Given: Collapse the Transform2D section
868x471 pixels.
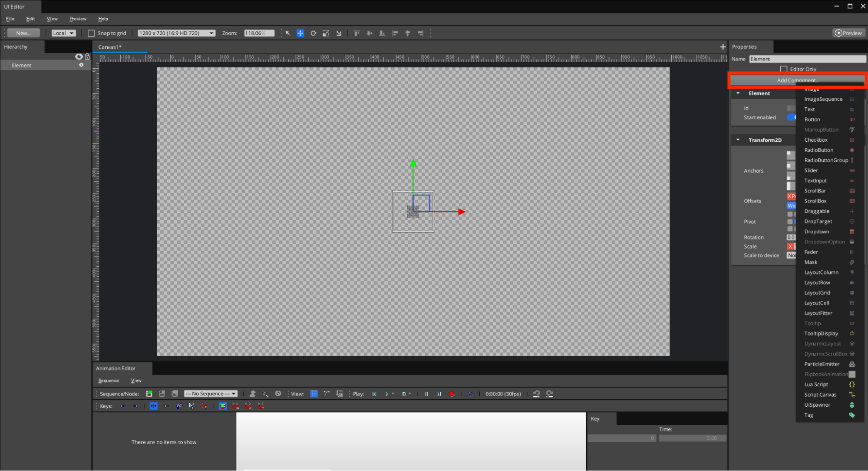Looking at the screenshot, I should tap(738, 140).
